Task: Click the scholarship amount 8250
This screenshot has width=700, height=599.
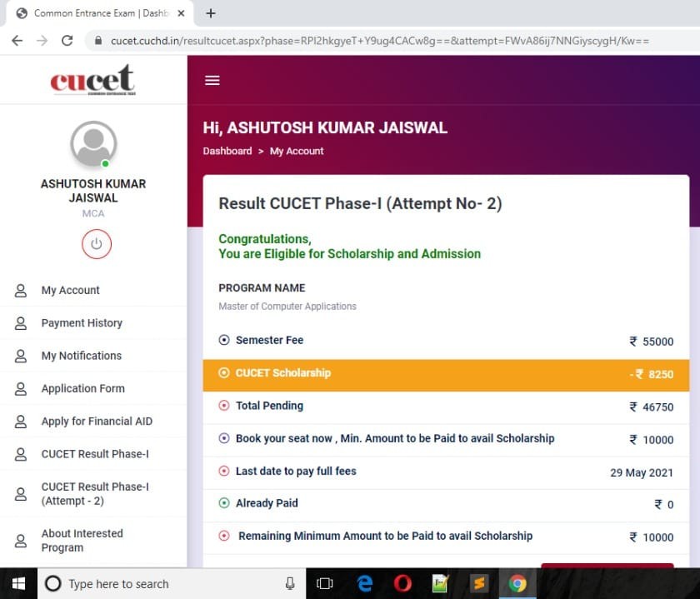Action: (652, 374)
